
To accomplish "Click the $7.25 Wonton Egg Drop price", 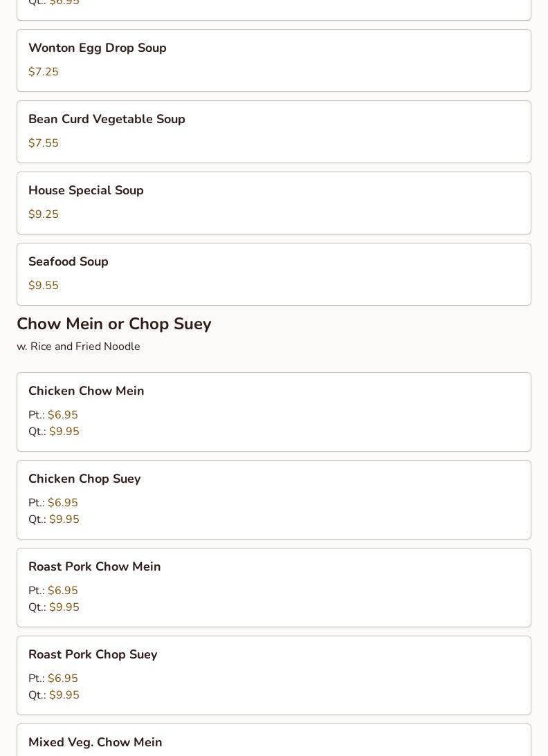I will click(44, 72).
